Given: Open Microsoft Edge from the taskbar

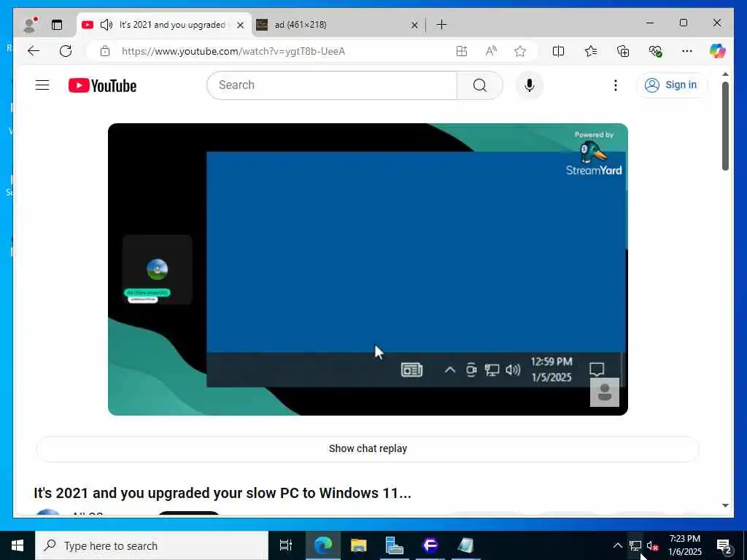Looking at the screenshot, I should click(x=322, y=545).
